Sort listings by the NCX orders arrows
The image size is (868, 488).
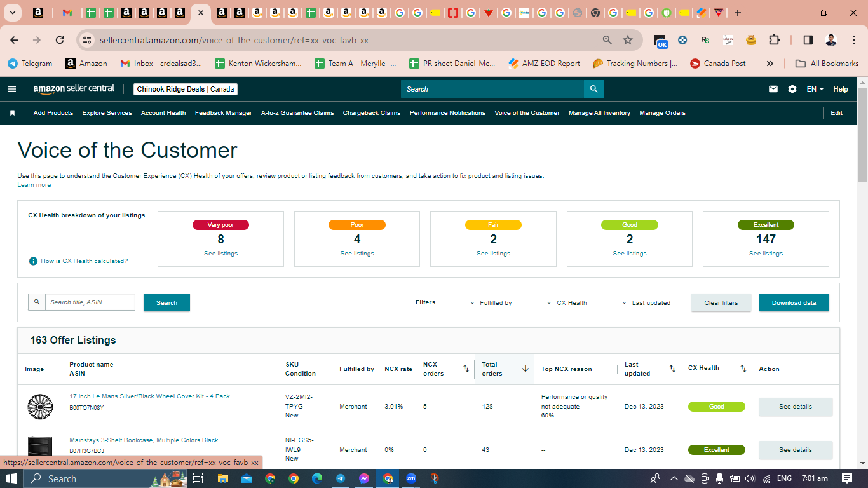[x=466, y=369]
